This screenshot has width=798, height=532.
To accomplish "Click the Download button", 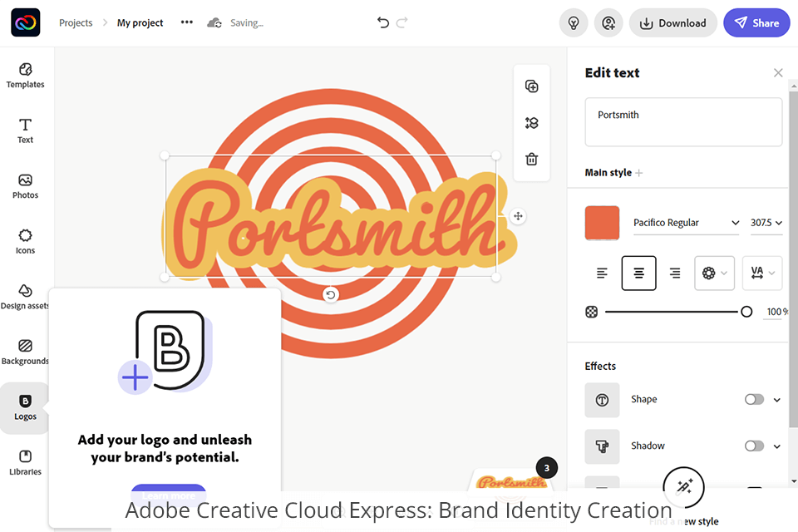I will coord(672,23).
